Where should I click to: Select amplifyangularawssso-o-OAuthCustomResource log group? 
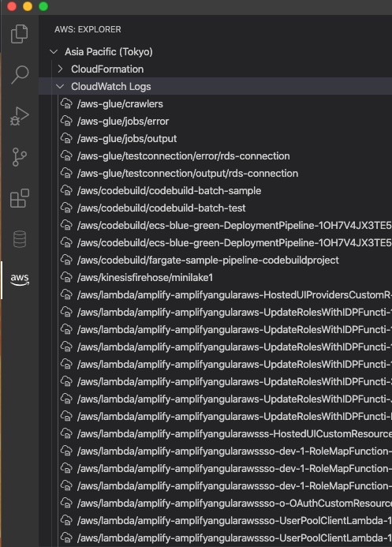[x=234, y=504]
